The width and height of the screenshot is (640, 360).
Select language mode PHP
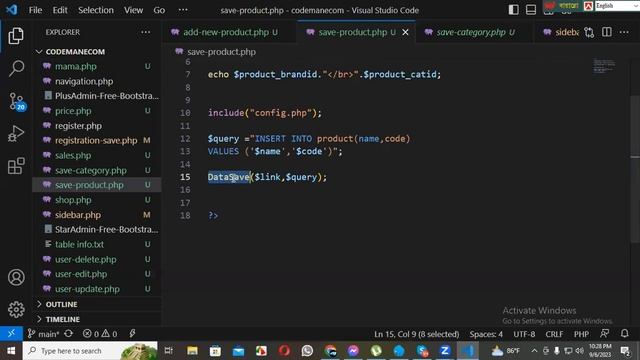click(581, 334)
